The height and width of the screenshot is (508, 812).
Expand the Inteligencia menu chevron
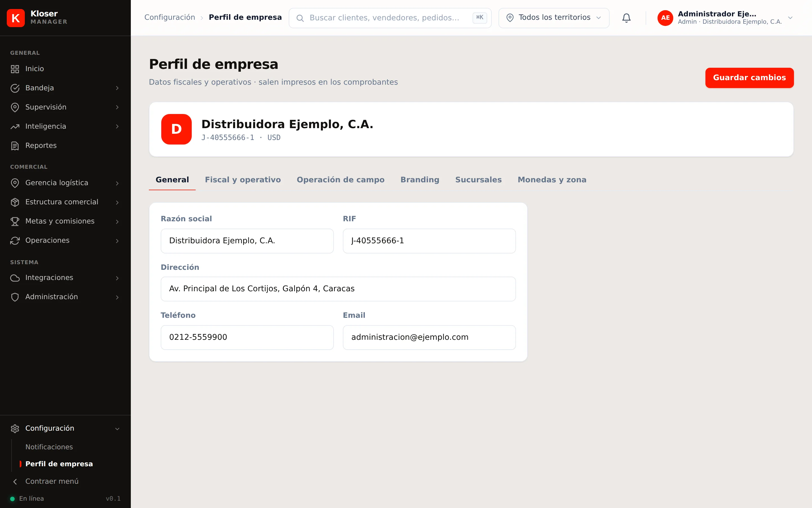117,126
